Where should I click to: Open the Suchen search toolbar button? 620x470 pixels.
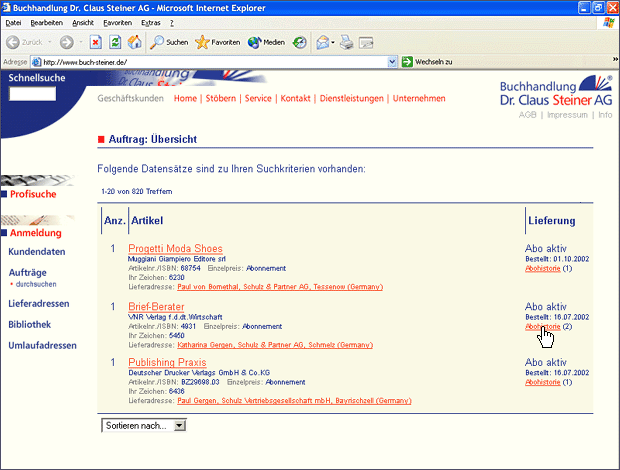[x=169, y=42]
